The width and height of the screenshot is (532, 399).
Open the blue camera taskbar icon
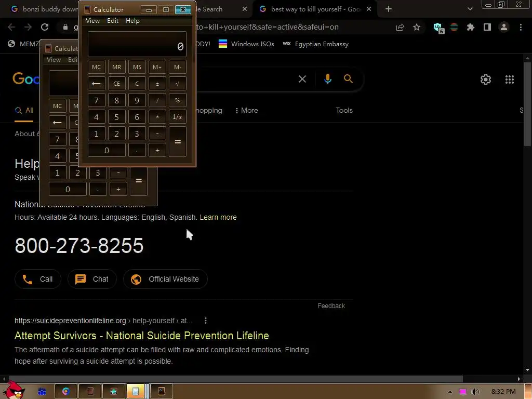click(x=42, y=392)
